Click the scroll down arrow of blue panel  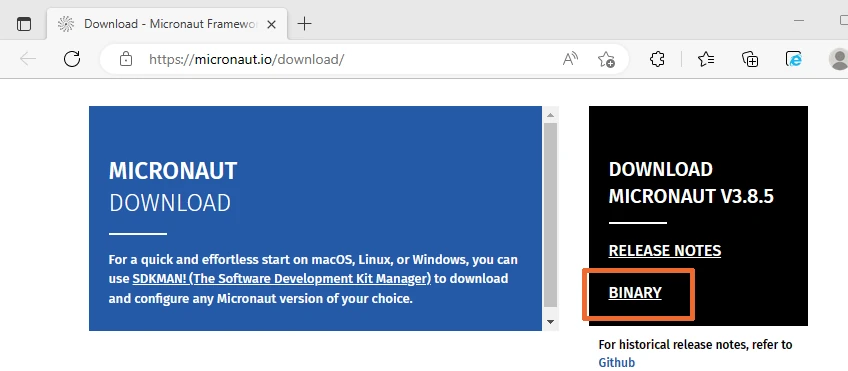pos(551,322)
